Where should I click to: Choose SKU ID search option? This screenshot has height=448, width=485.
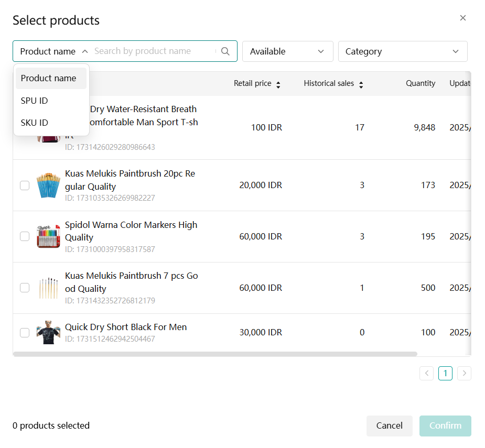tap(35, 123)
